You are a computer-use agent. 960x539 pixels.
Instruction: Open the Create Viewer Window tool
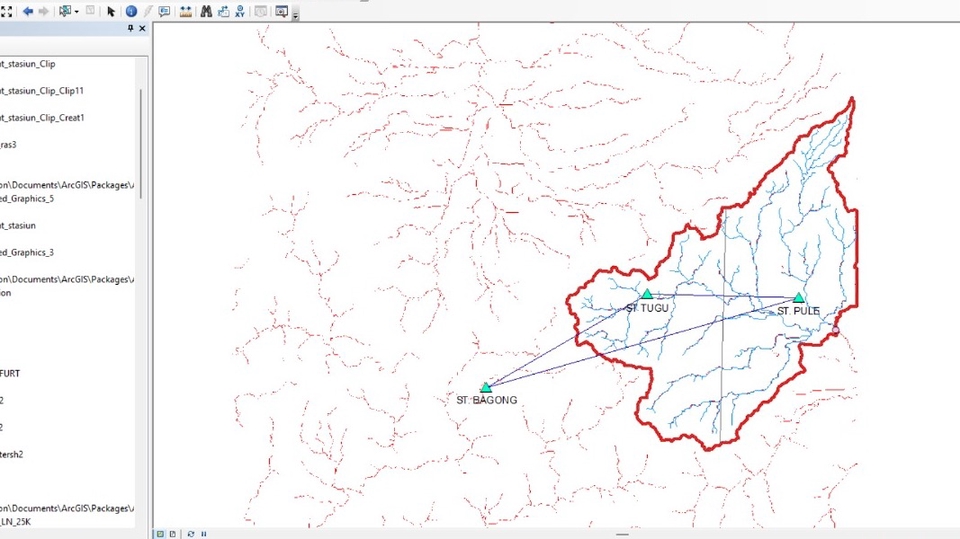(x=282, y=11)
